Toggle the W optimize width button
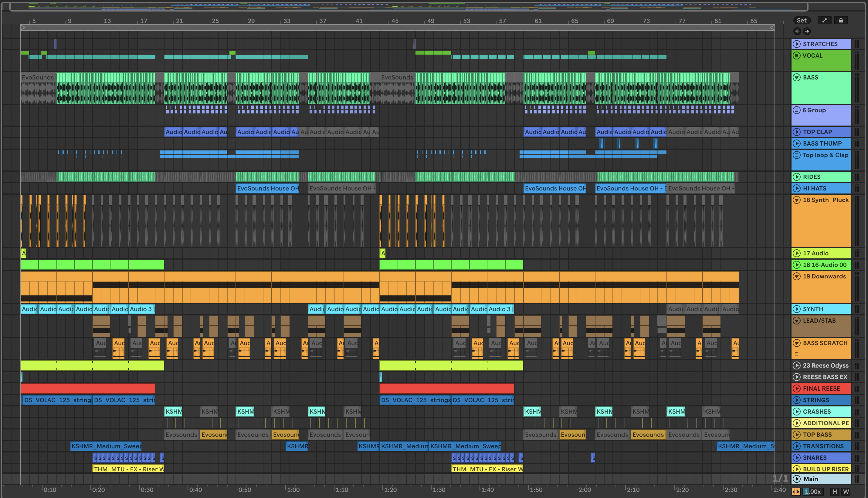Image resolution: width=868 pixels, height=498 pixels. pos(846,492)
